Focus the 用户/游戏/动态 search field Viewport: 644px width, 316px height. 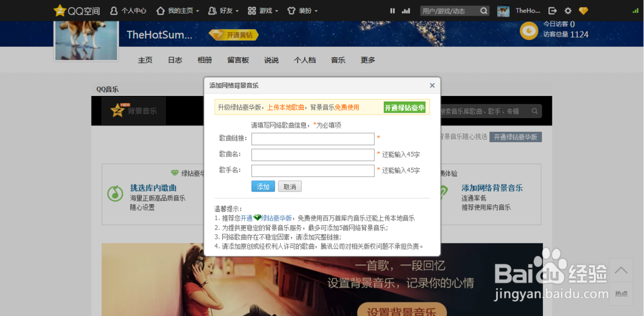tap(450, 11)
